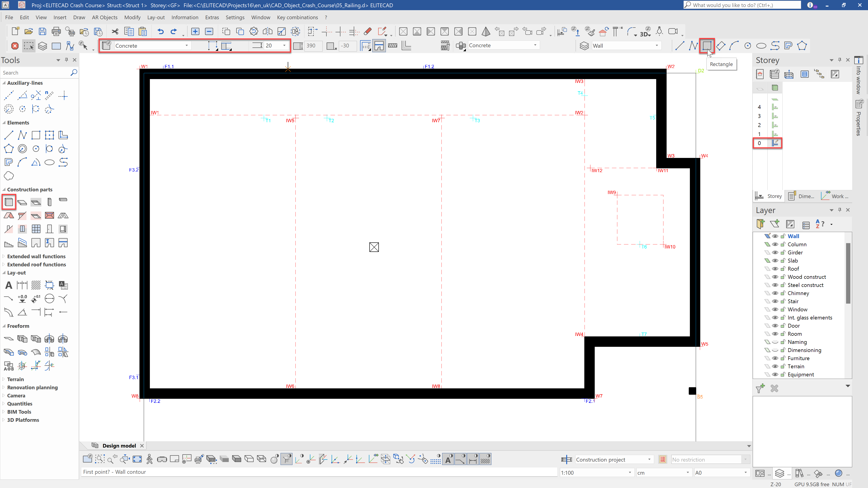Select the Steel construct layer
The width and height of the screenshot is (868, 488).
click(805, 285)
